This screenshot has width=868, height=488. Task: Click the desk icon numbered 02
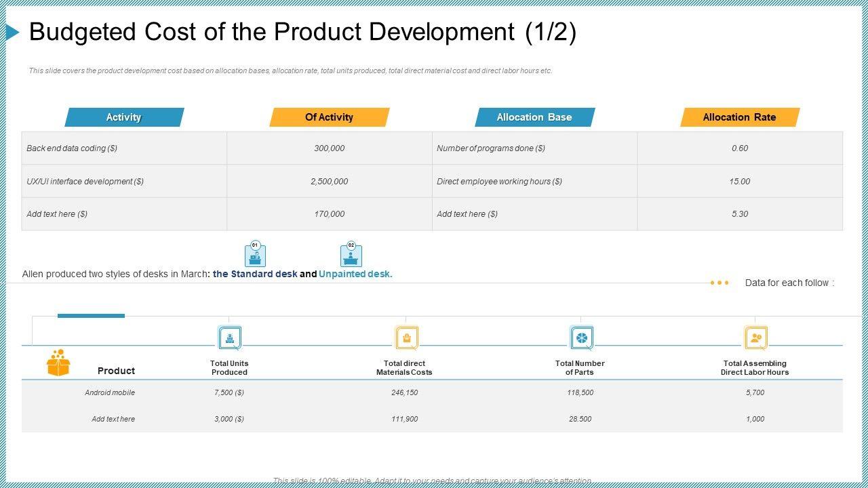pos(351,255)
